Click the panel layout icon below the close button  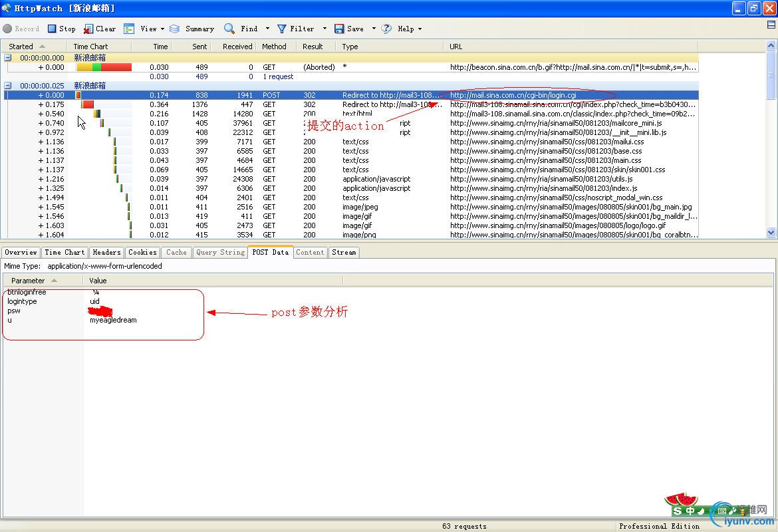771,25
